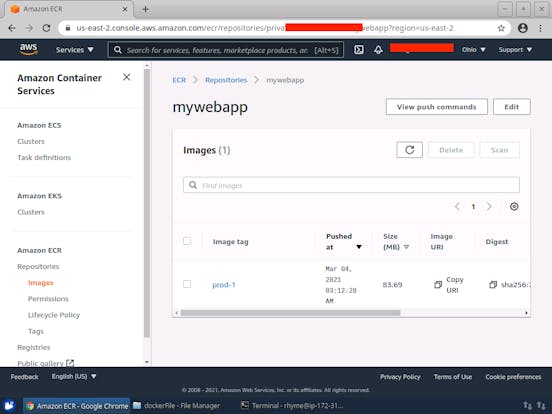Open AWS CloudShell icon in top bar
Image resolution: width=552 pixels, height=414 pixels.
[359, 50]
